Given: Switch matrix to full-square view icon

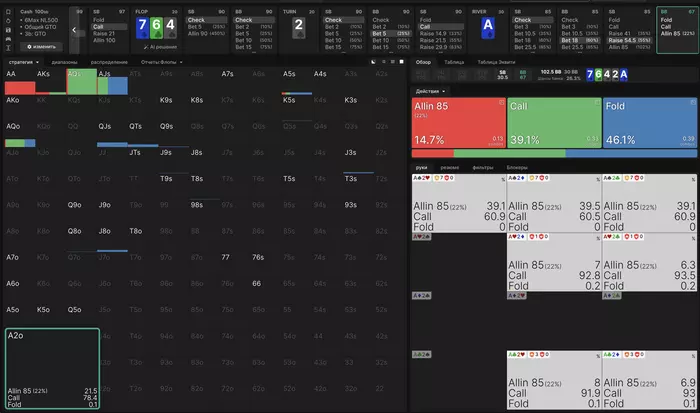Looking at the screenshot, I should 401,62.
